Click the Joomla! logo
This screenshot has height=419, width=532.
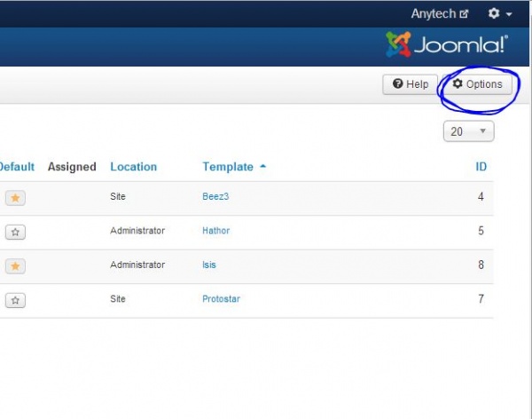[x=447, y=44]
